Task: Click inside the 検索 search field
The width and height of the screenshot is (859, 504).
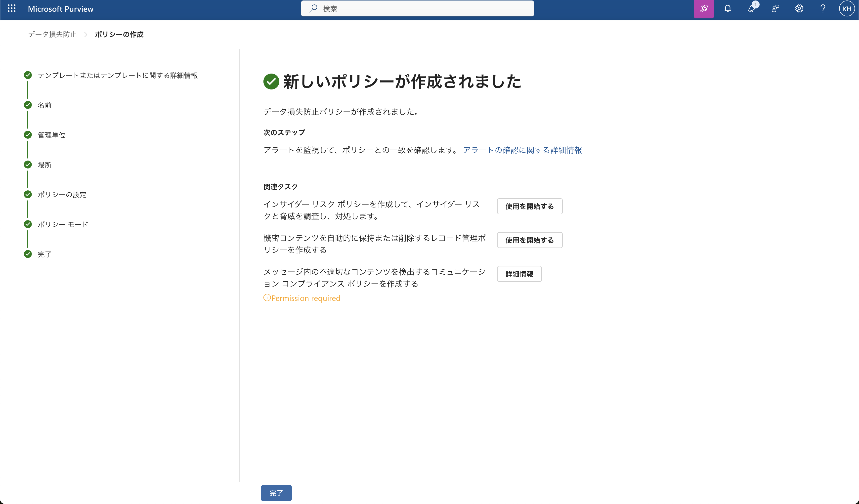Action: click(x=417, y=8)
